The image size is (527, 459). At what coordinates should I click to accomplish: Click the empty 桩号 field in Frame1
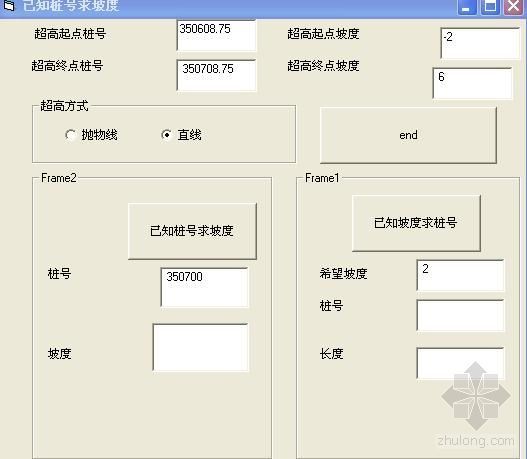click(460, 315)
